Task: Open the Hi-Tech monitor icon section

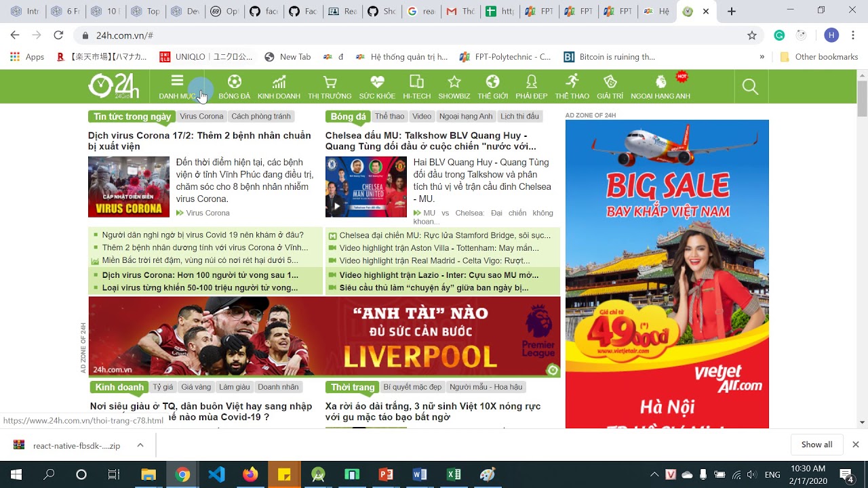Action: coord(416,87)
